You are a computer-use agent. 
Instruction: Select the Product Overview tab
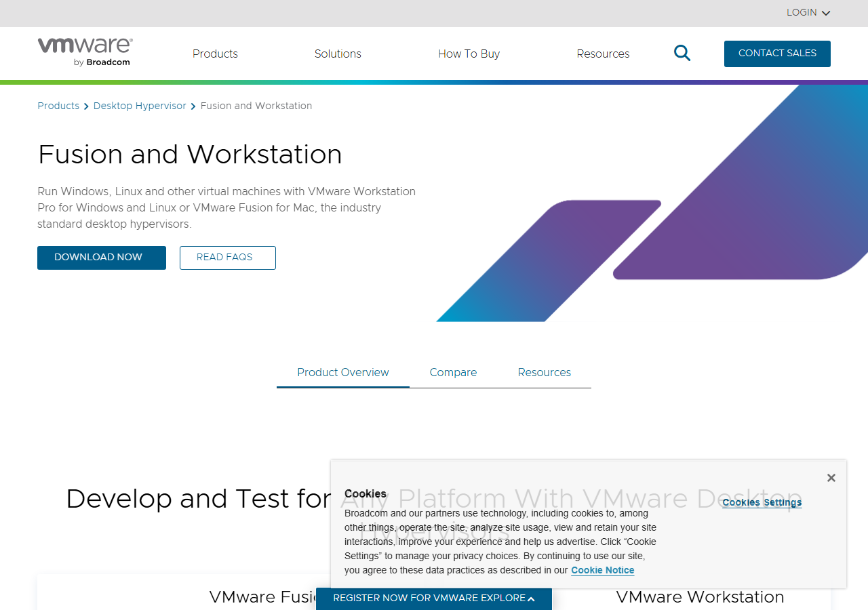(343, 372)
